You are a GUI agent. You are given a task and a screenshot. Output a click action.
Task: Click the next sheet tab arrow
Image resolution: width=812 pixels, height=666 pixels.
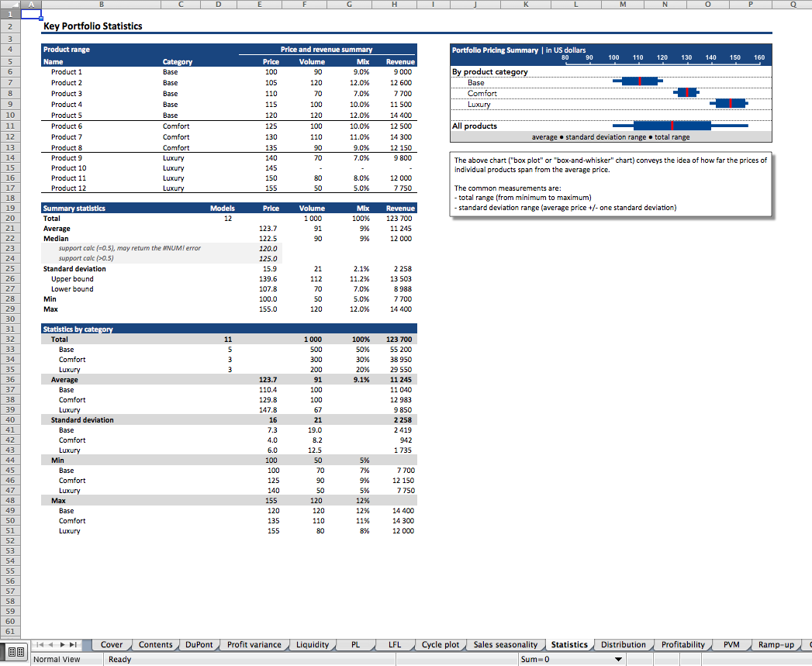[62, 645]
